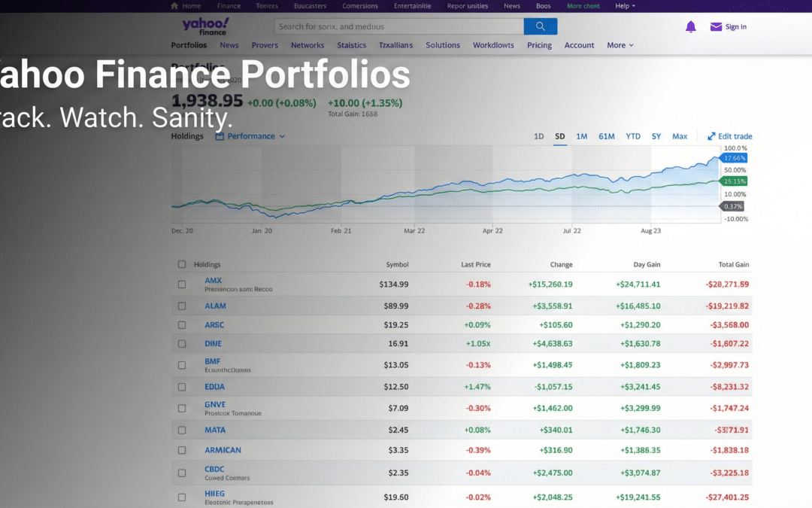Check the EDDA row checkbox

182,388
